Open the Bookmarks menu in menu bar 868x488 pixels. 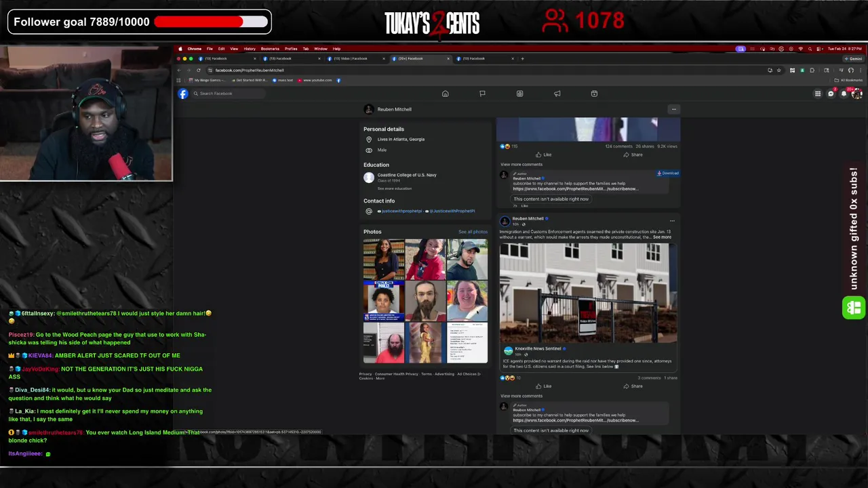(x=270, y=49)
